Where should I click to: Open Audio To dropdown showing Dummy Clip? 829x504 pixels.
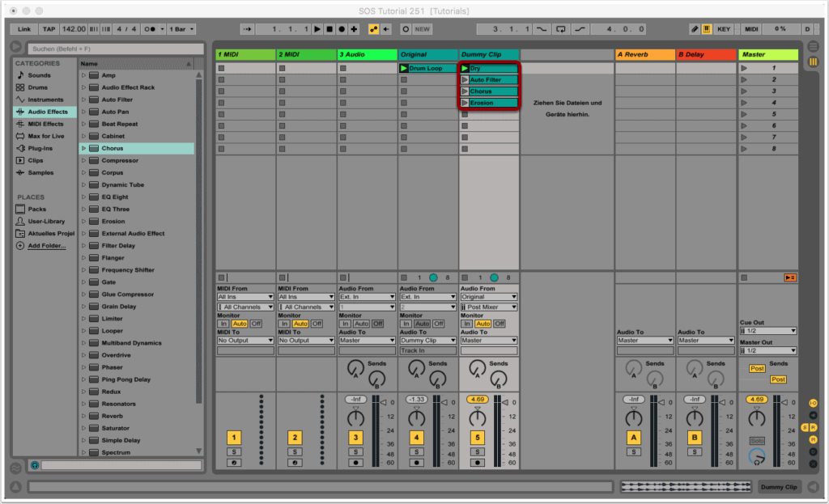coord(427,341)
